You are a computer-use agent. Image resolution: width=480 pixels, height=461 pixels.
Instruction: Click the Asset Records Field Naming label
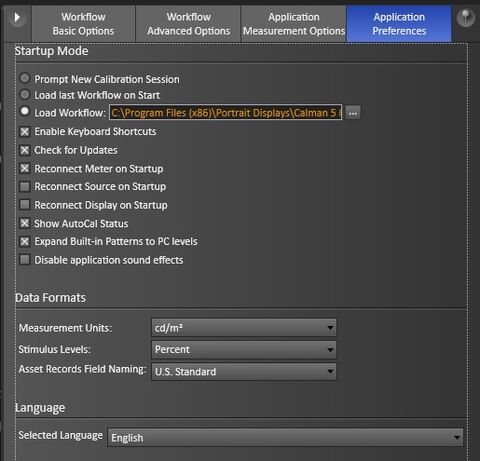(82, 369)
